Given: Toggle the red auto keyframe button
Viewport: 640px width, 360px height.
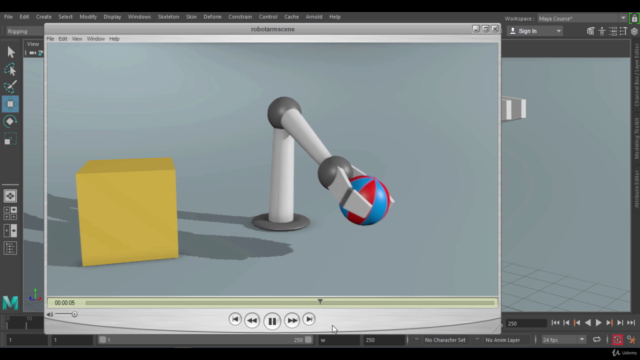Looking at the screenshot, I should [618, 340].
